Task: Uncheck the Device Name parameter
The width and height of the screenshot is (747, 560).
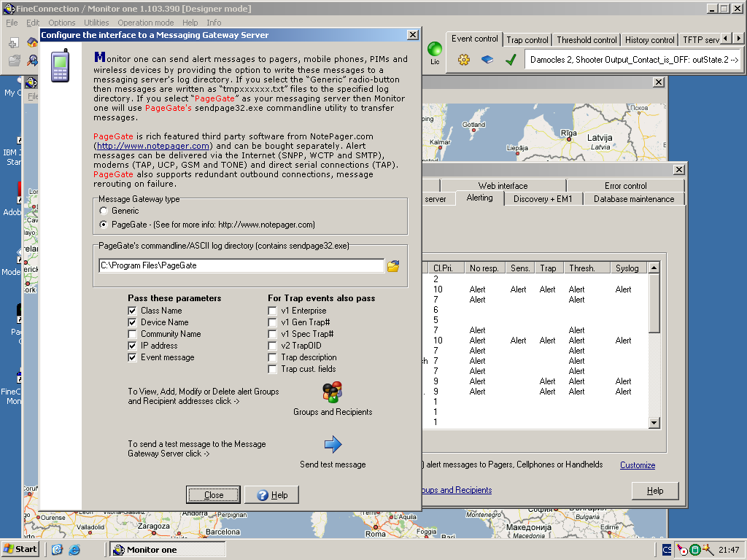Action: coord(133,322)
